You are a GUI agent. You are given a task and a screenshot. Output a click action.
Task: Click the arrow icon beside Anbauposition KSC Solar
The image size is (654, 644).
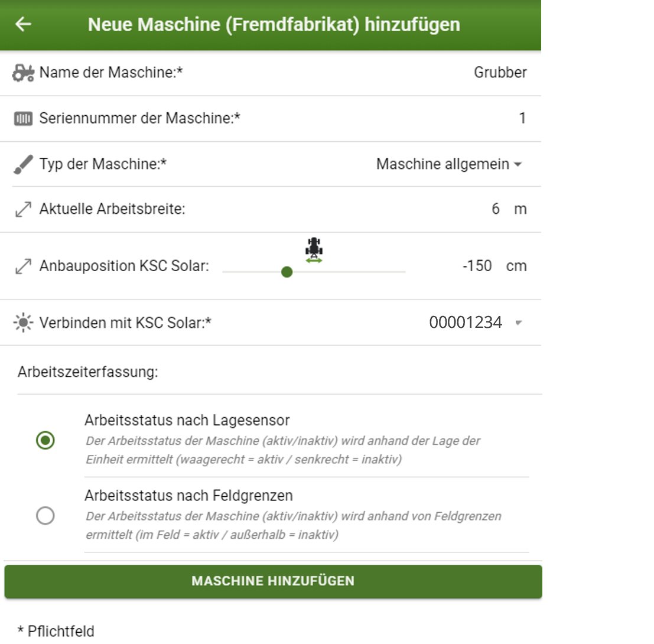(x=23, y=266)
